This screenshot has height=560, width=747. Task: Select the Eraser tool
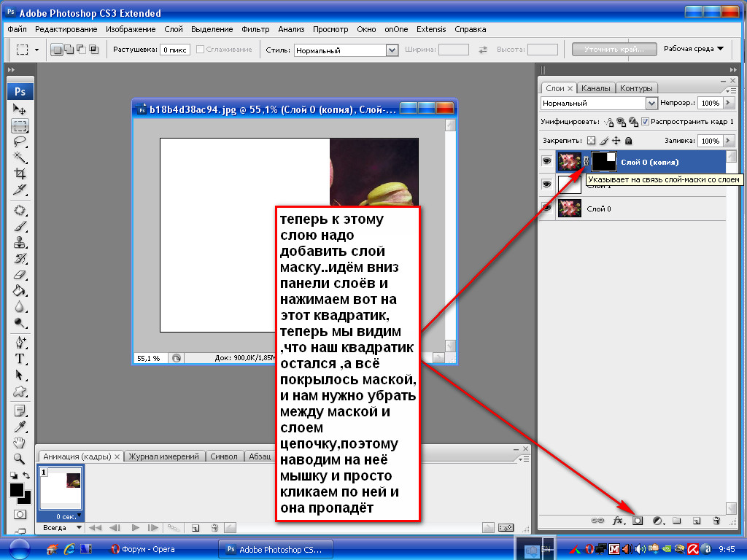pos(20,275)
